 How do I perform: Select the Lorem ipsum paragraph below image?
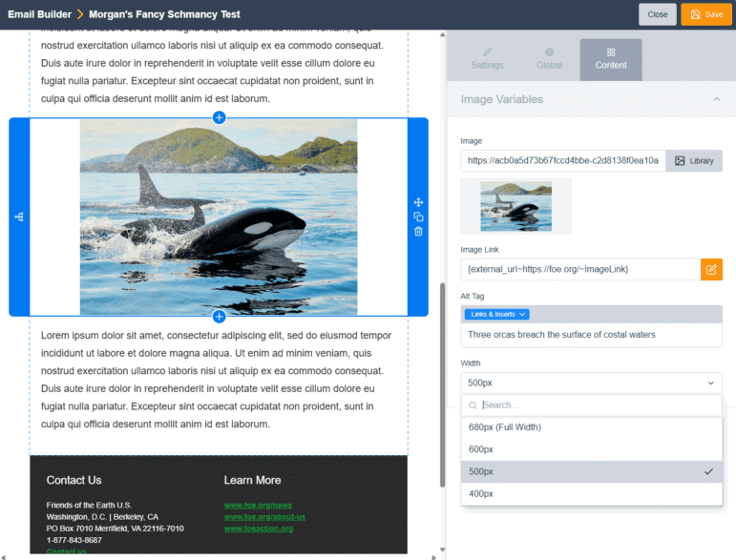217,380
